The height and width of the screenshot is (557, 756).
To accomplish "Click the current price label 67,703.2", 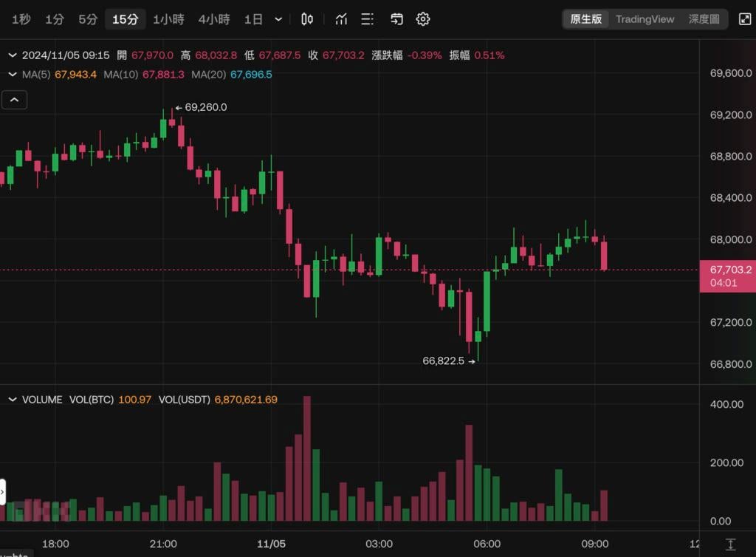I will [726, 270].
